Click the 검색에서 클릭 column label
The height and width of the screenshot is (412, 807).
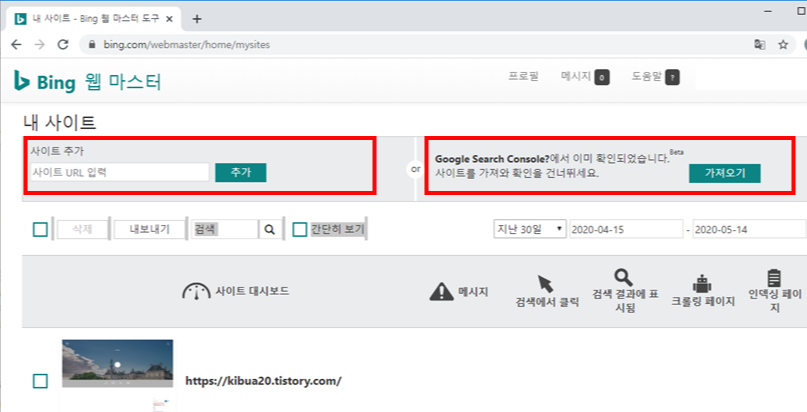547,302
